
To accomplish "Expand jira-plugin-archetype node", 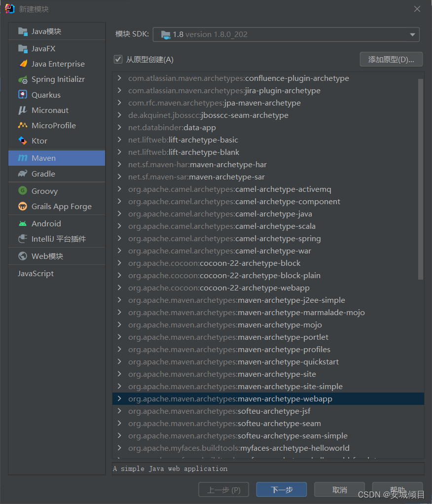I will click(119, 90).
